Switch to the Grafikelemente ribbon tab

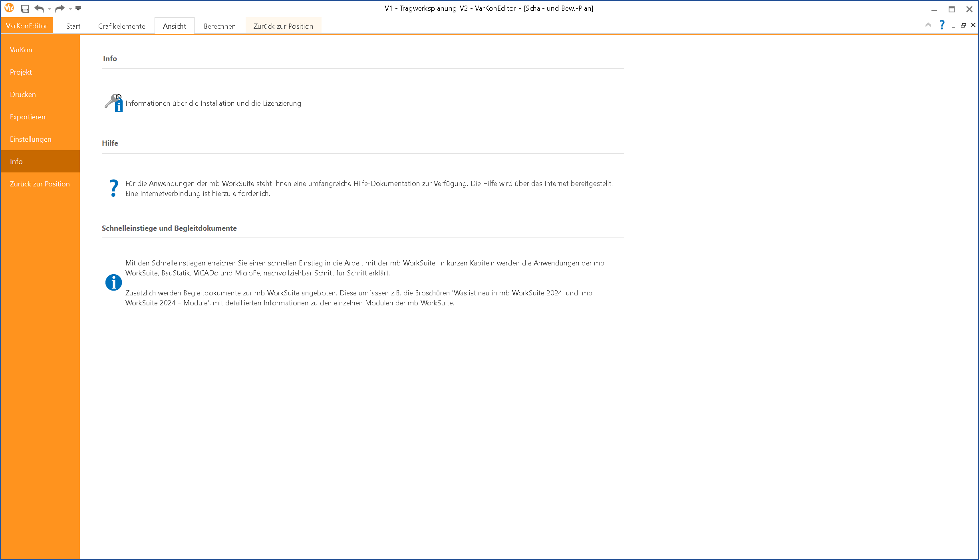122,26
